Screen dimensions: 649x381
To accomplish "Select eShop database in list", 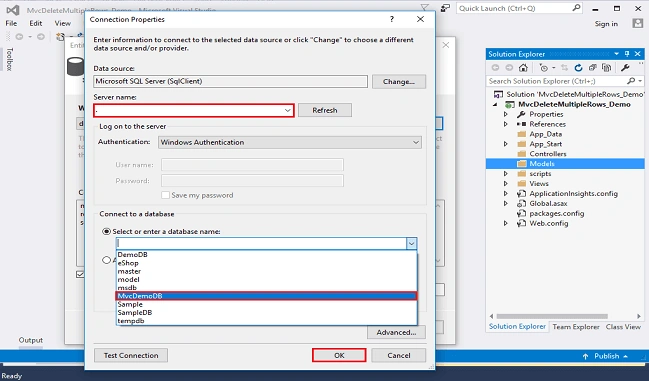I will click(266, 263).
